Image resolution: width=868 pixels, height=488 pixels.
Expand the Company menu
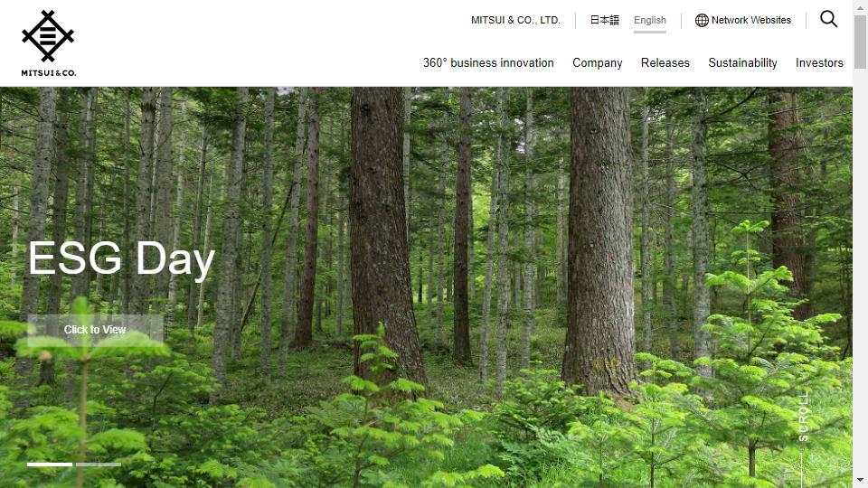point(598,63)
